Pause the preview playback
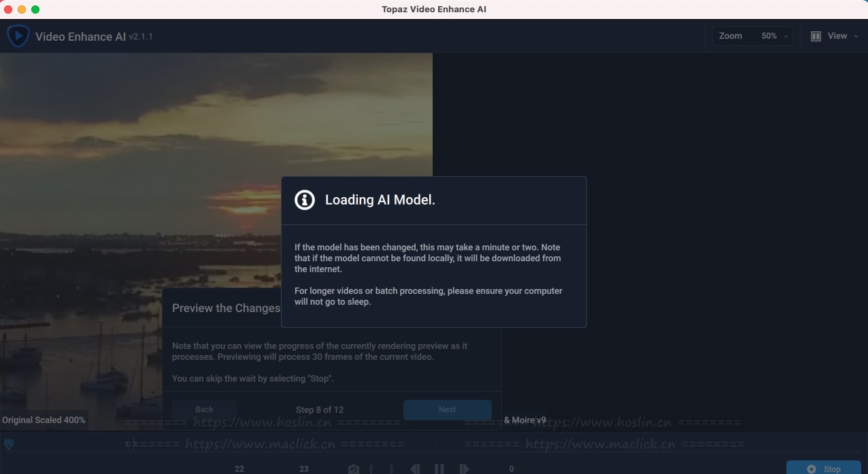 tap(439, 469)
